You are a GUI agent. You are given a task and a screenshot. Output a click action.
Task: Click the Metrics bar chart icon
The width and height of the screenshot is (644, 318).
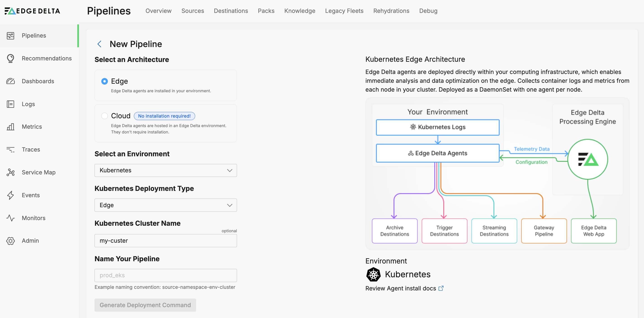pos(10,127)
